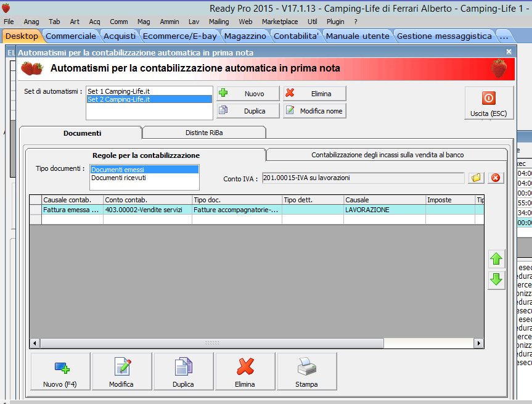The height and width of the screenshot is (404, 532).
Task: Close the Automatismi dialog window
Action: coord(509,52)
